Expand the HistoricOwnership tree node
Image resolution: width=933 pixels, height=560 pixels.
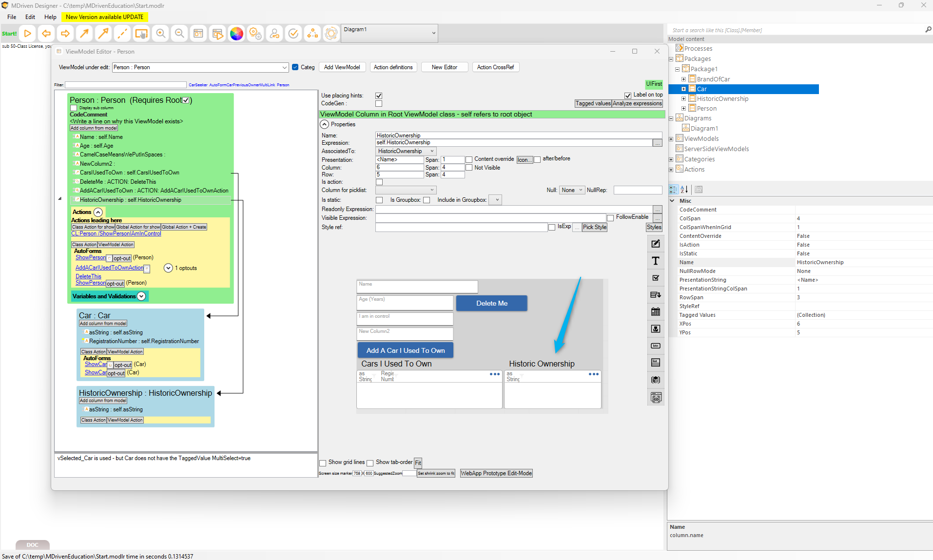pos(683,99)
